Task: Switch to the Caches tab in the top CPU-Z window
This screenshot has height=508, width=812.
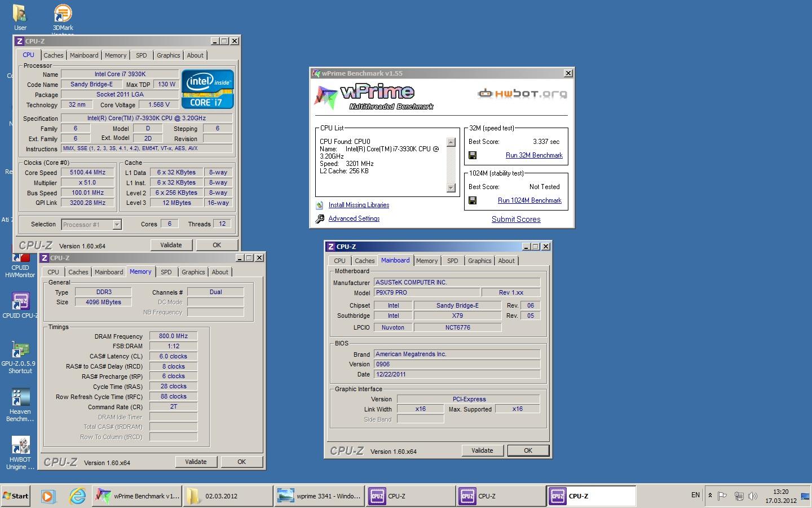Action: (54, 55)
